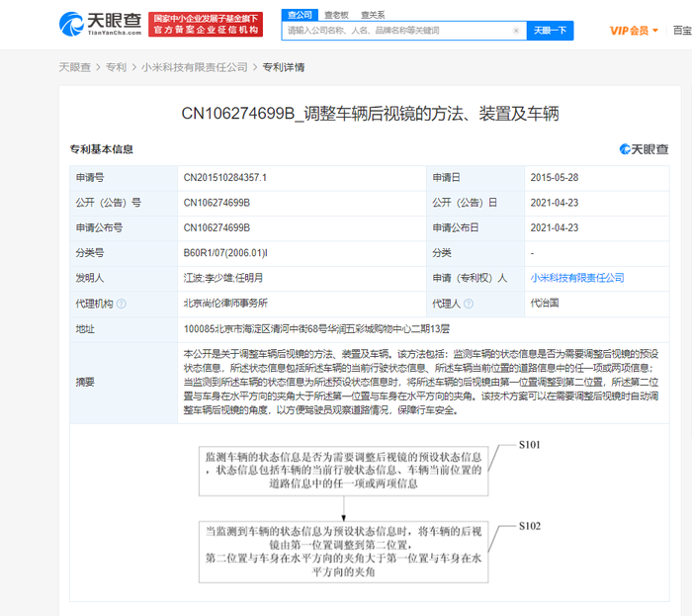
Task: Click the S101 flowchart step box
Action: click(x=343, y=471)
